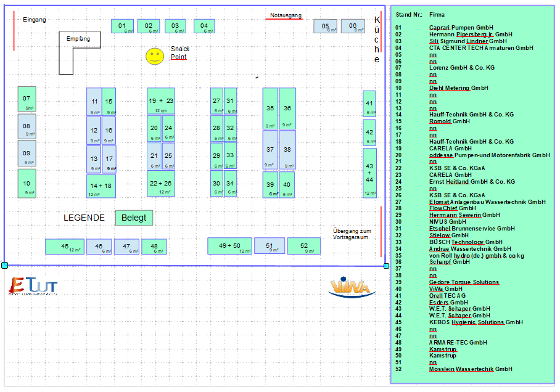
Task: Click the Snack Point label
Action: pyautogui.click(x=180, y=53)
